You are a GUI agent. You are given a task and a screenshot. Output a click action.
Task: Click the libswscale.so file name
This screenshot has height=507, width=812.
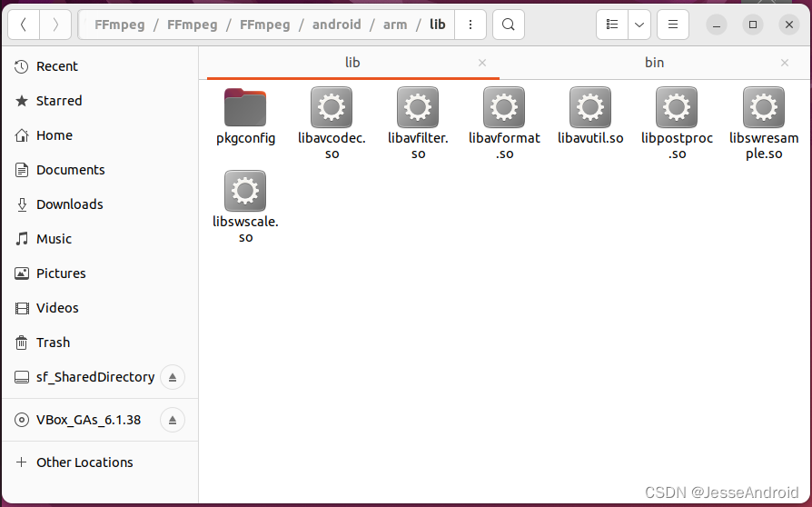[x=245, y=229]
